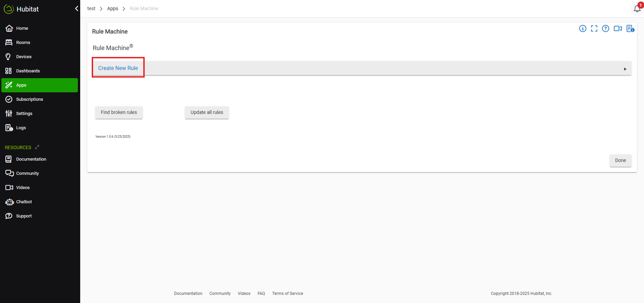This screenshot has height=303, width=644.
Task: Click the Version 1.0.6 text
Action: 113,137
